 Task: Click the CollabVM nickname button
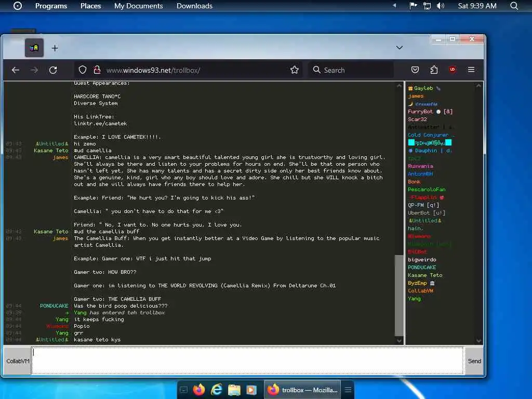[x=17, y=361]
